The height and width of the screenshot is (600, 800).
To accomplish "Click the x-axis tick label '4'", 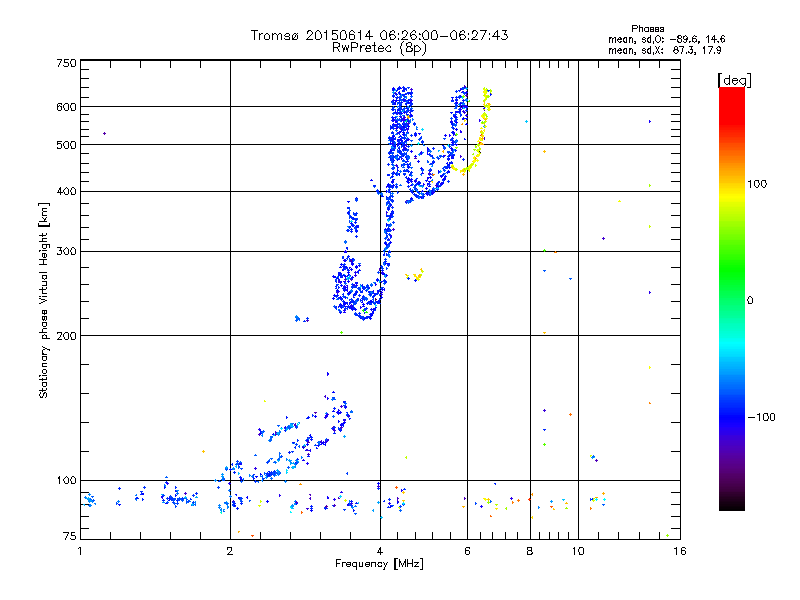I will [x=380, y=551].
